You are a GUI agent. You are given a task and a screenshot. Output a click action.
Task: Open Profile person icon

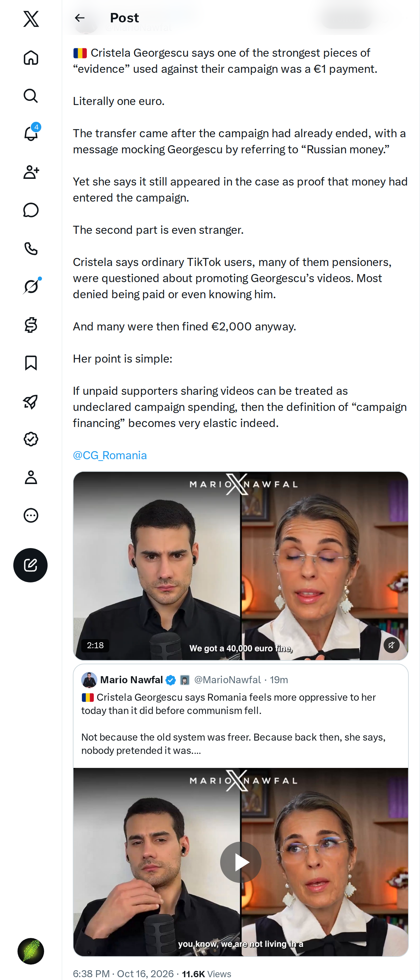coord(31,477)
